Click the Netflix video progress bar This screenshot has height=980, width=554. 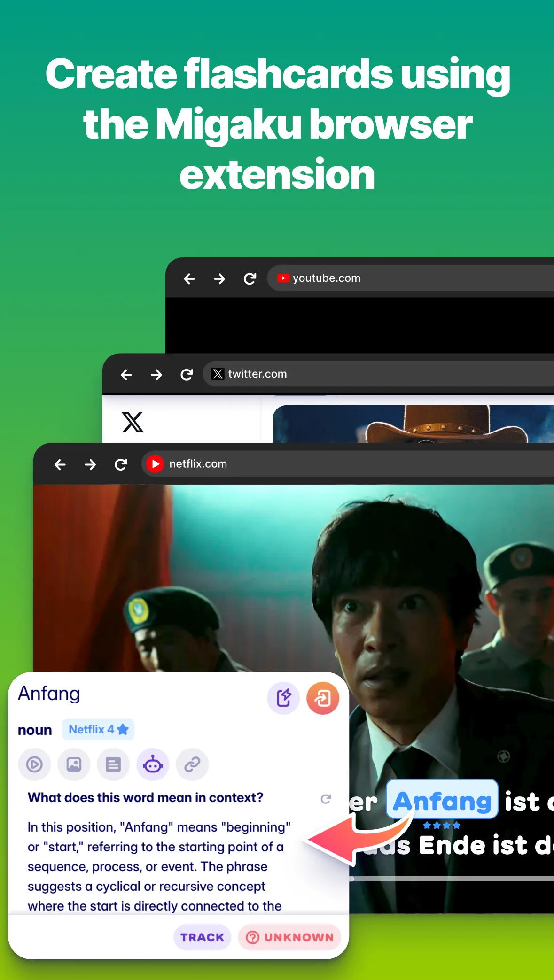(x=452, y=879)
